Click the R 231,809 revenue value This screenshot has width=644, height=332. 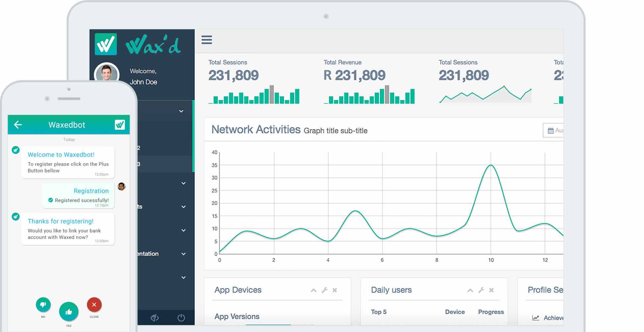[x=354, y=75]
